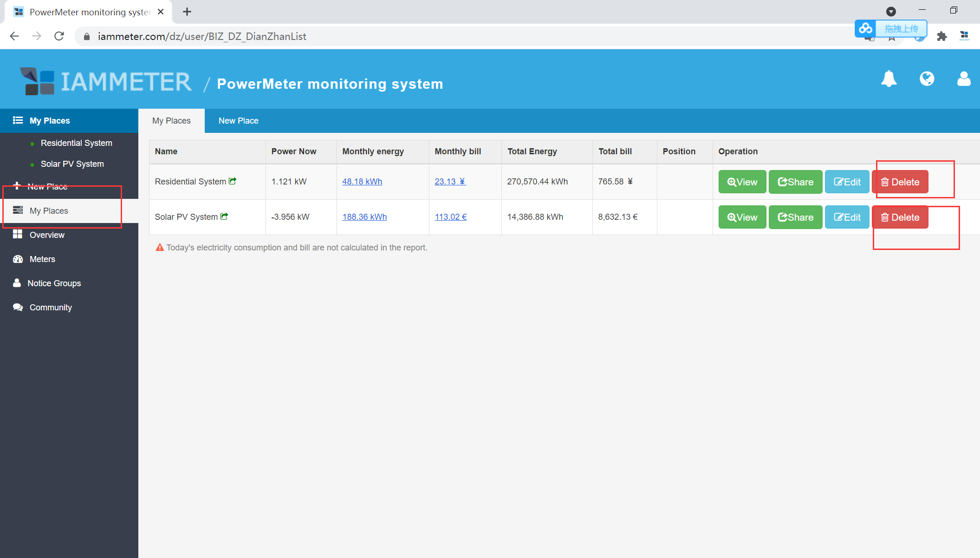The image size is (980, 558).
Task: Open Meters in the sidebar
Action: (42, 259)
